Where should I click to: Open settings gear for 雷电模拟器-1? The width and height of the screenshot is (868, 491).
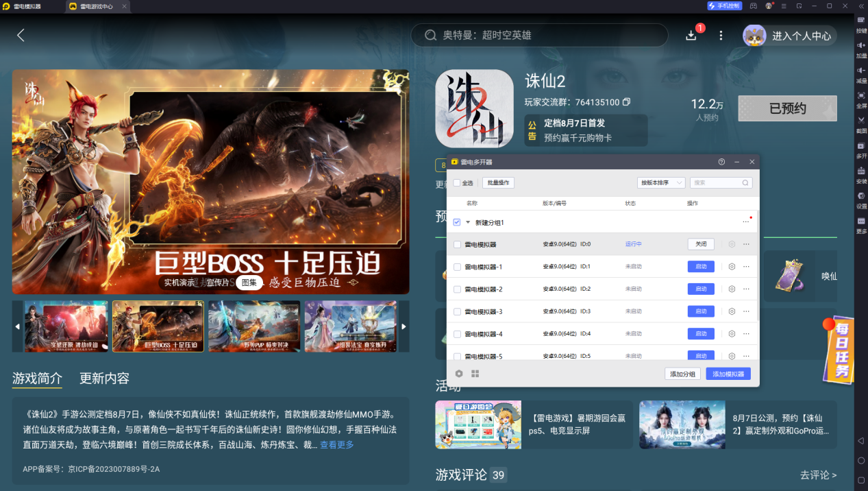click(x=732, y=267)
